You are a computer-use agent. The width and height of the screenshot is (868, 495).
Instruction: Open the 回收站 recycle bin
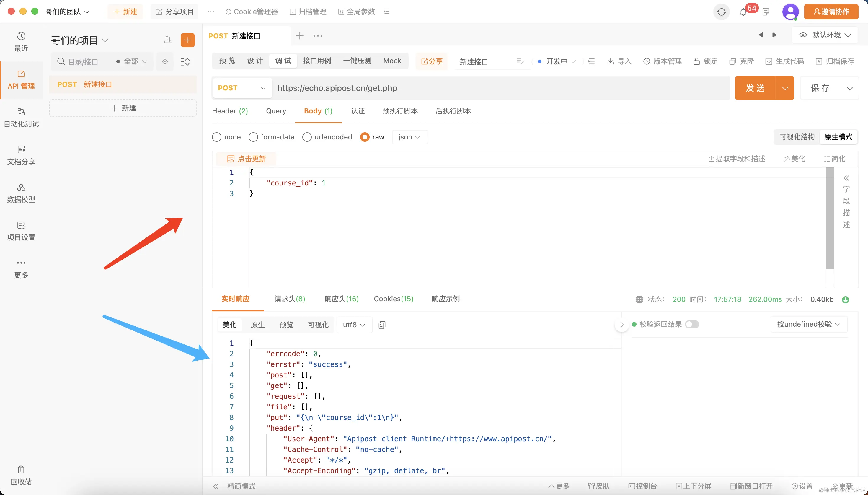(21, 475)
